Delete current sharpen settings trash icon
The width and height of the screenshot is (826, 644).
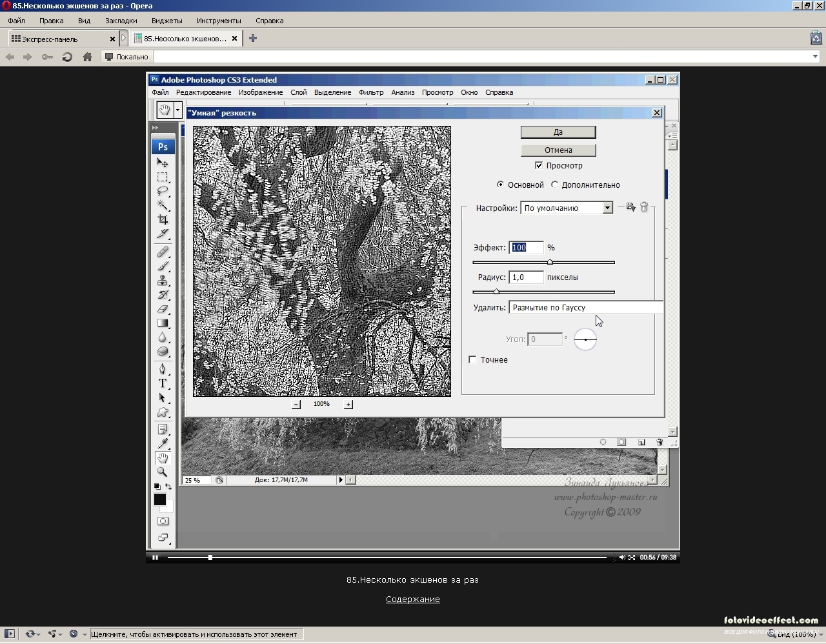(644, 207)
